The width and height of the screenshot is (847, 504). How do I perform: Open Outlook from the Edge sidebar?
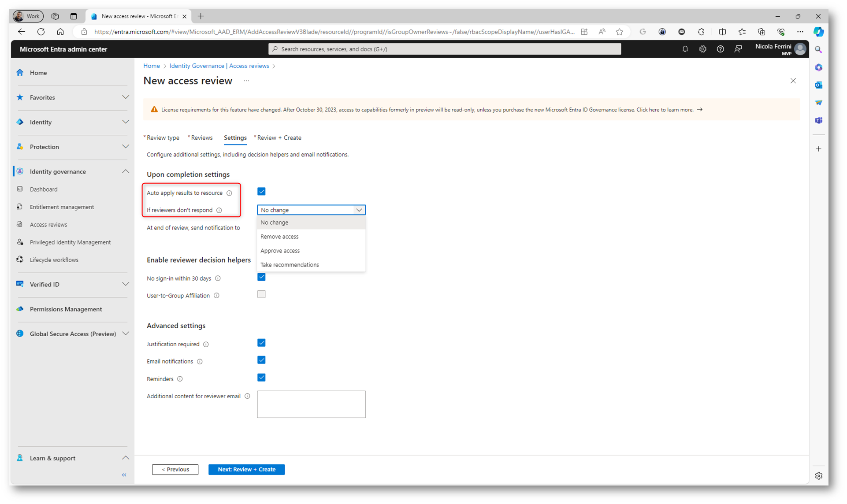pos(818,85)
